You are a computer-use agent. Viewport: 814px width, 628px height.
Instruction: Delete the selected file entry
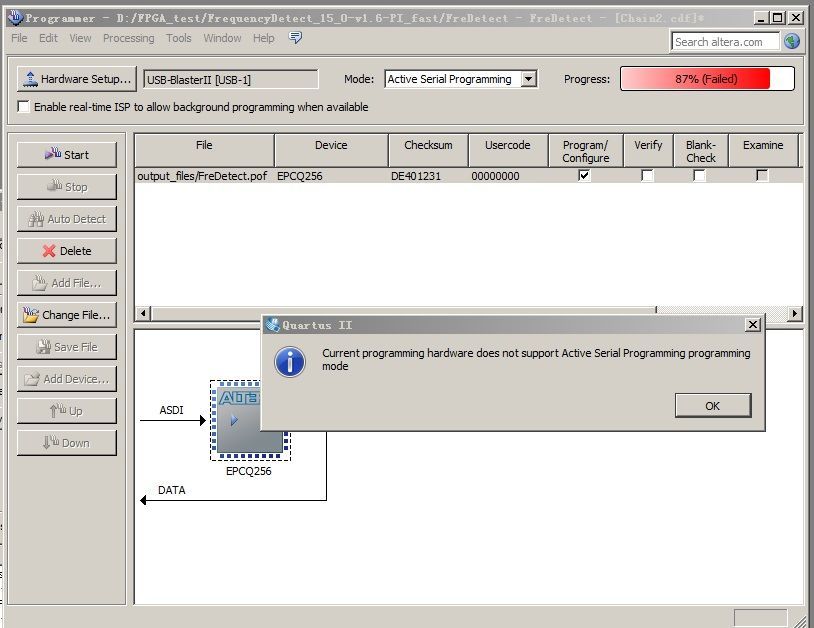pyautogui.click(x=66, y=251)
